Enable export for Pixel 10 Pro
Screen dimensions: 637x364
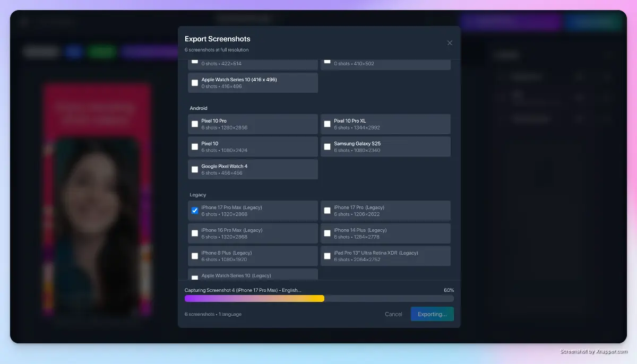pos(195,124)
